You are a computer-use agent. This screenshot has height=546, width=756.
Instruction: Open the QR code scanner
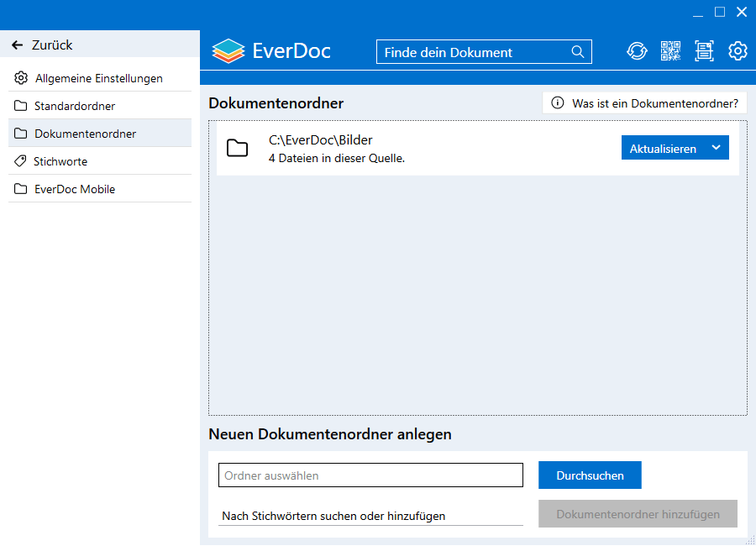pos(670,50)
